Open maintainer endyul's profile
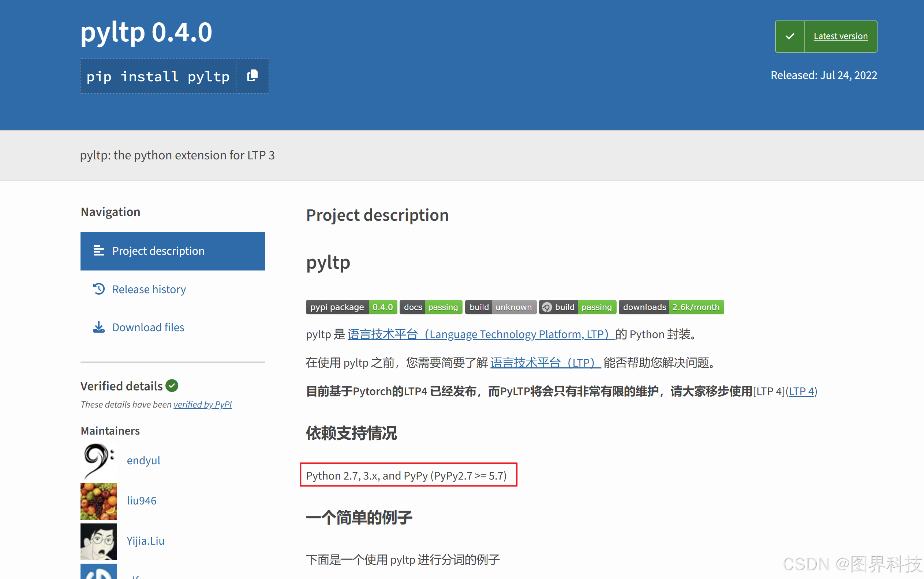The height and width of the screenshot is (579, 924). tap(143, 460)
